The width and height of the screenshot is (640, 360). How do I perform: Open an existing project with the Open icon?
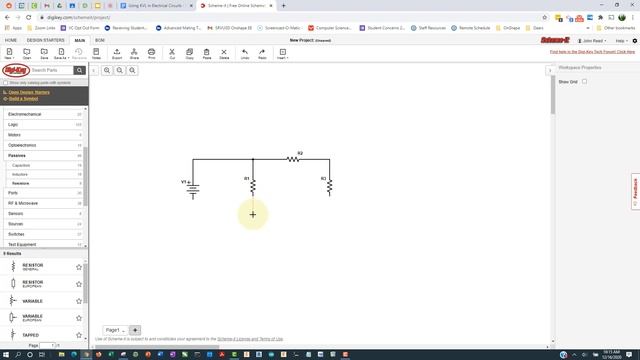point(27,53)
